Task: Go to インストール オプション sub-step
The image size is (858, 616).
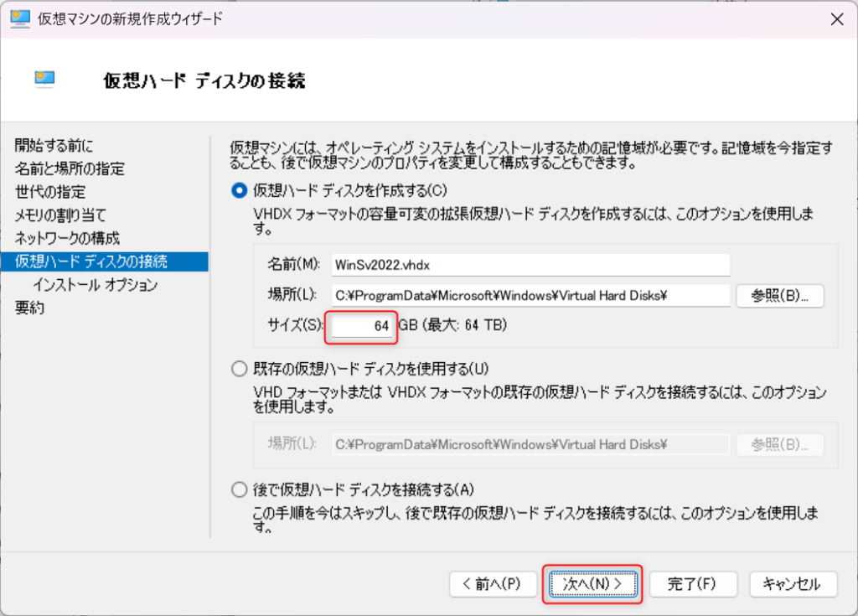Action: (95, 285)
